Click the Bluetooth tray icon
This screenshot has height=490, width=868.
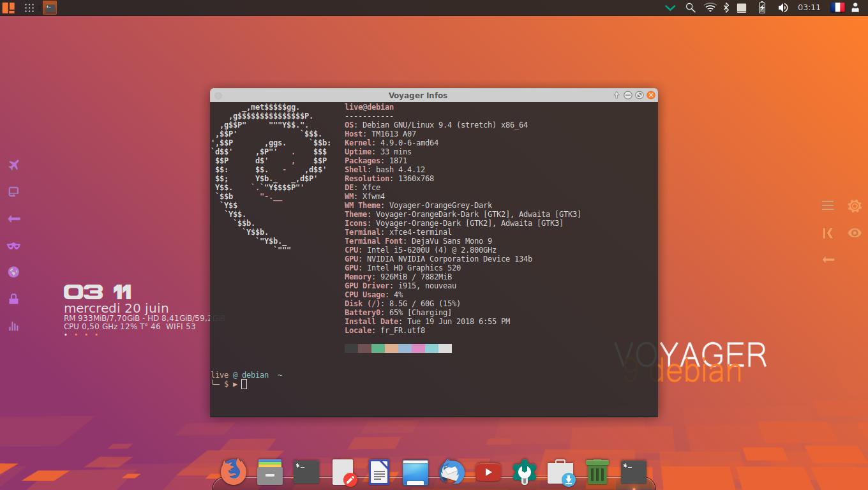[x=726, y=8]
